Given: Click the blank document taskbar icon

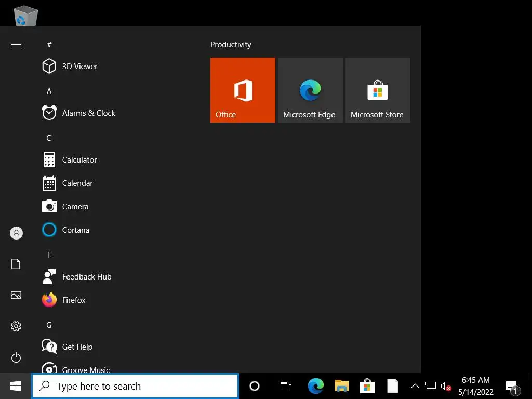Looking at the screenshot, I should coord(393,386).
